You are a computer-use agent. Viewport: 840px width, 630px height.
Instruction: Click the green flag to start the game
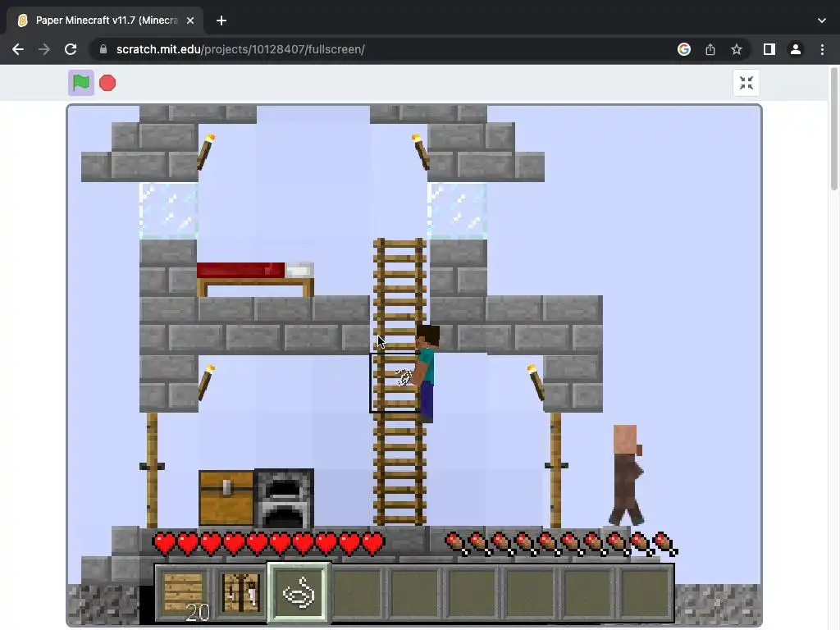(x=81, y=83)
